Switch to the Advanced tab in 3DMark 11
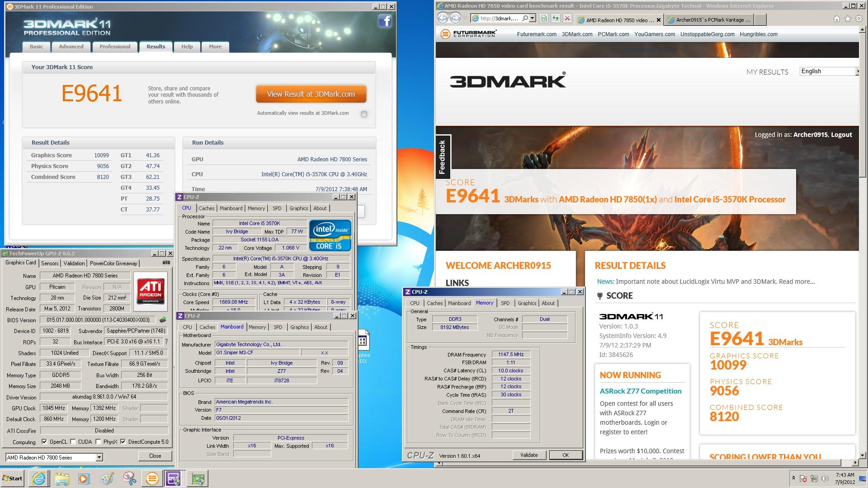Image resolution: width=868 pixels, height=488 pixels. [x=71, y=47]
